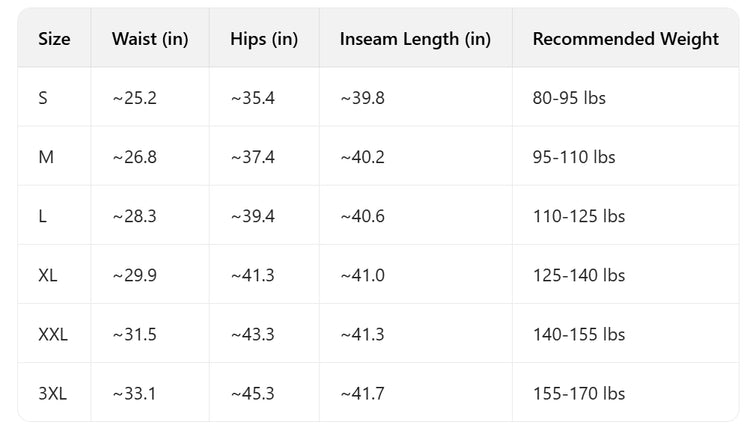Image resolution: width=750 pixels, height=431 pixels.
Task: Select the L size row label
Action: 42,216
